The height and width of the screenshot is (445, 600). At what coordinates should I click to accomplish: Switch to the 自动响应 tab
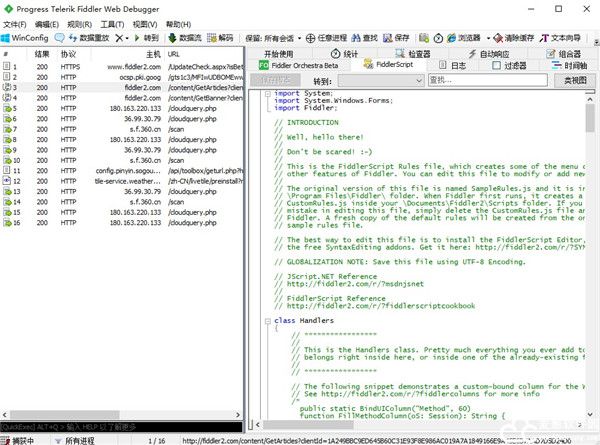coord(489,54)
